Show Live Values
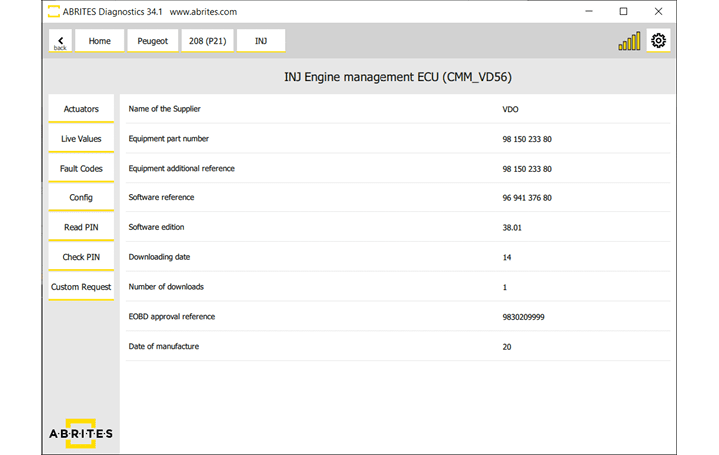 81,139
